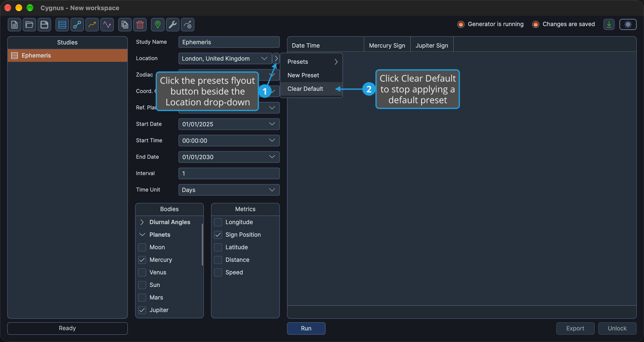Open the End Date drop-down
This screenshot has height=342, width=644.
tap(229, 157)
